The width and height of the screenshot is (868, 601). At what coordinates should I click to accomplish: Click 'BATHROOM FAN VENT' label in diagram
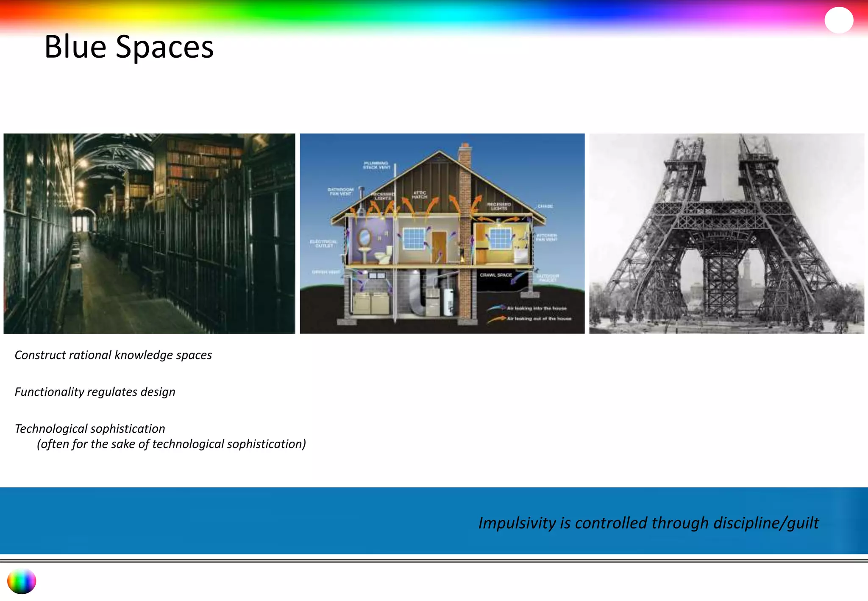[x=340, y=192]
